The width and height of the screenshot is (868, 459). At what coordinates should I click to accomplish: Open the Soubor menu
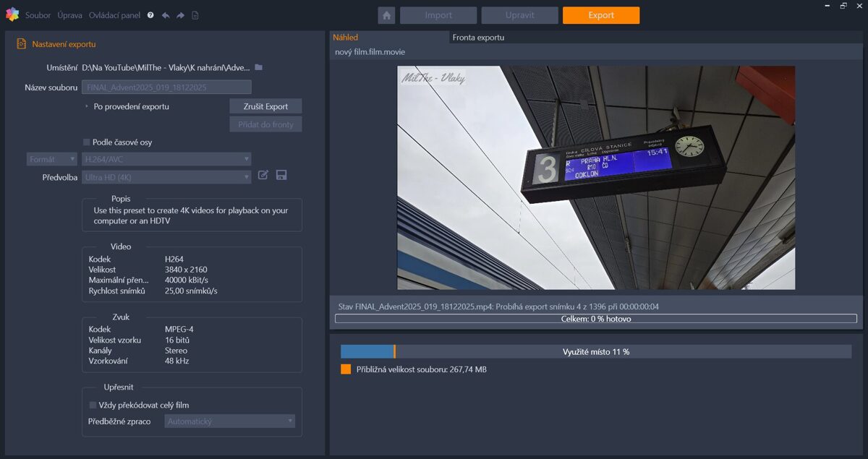tap(38, 15)
